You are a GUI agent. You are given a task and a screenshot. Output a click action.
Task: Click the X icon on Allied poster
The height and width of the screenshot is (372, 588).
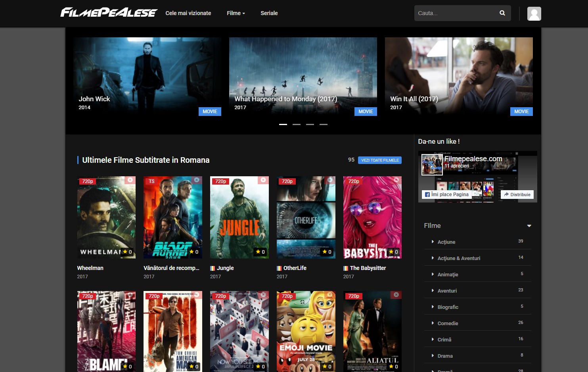[396, 295]
